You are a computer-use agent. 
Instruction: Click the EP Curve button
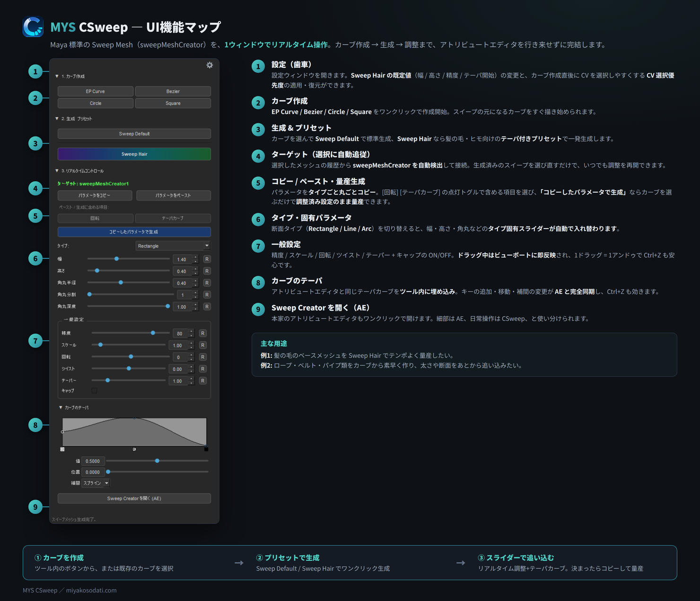(96, 91)
